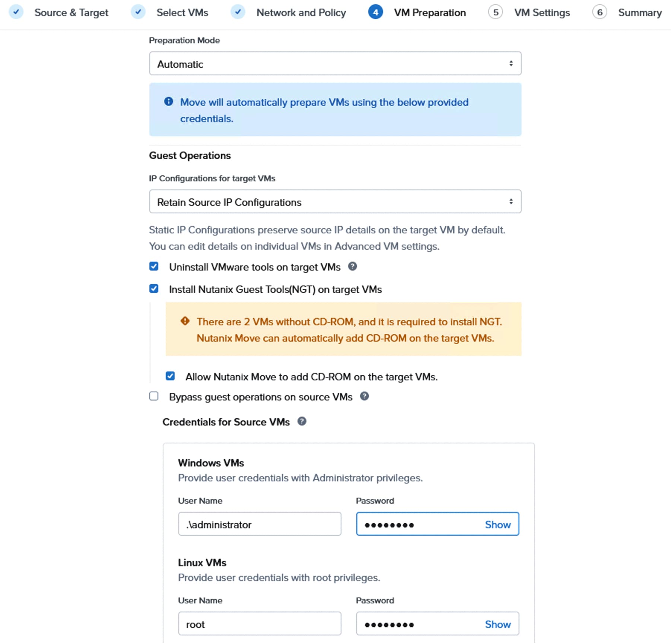Click the help icon beside Uninstall VMware tools
671x644 pixels.
pyautogui.click(x=353, y=267)
